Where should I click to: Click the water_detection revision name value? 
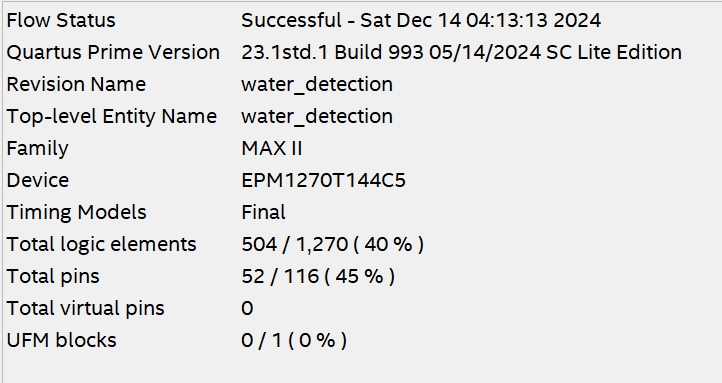[x=317, y=85]
